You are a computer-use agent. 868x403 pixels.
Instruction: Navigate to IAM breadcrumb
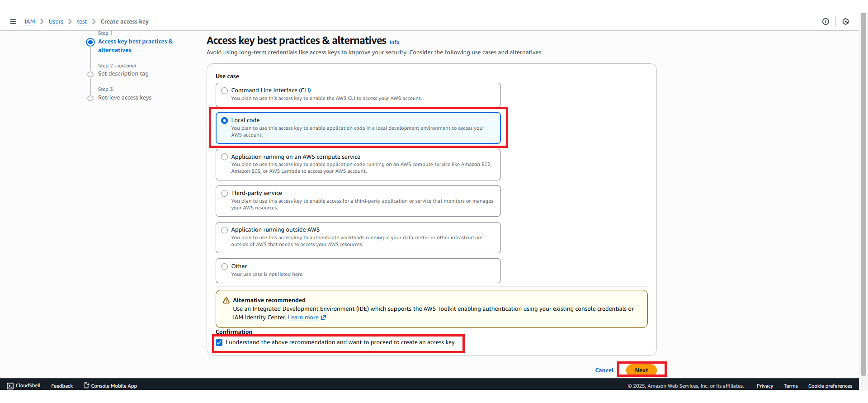point(30,22)
